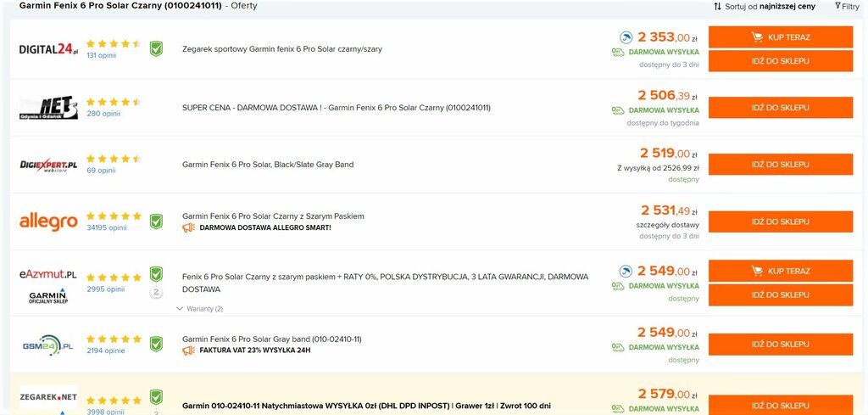Click the page heading Garmin Fenix 6 Pro Solar Czarny

[120, 6]
